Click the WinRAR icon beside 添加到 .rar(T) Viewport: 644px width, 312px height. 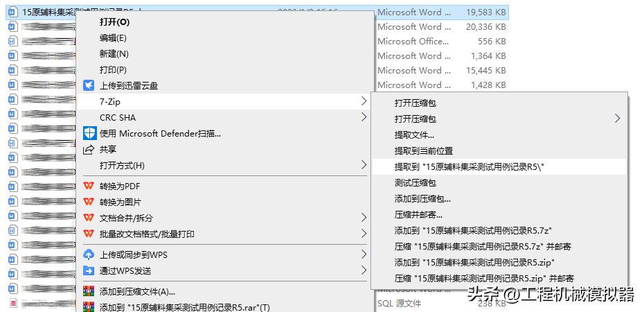tap(89, 307)
